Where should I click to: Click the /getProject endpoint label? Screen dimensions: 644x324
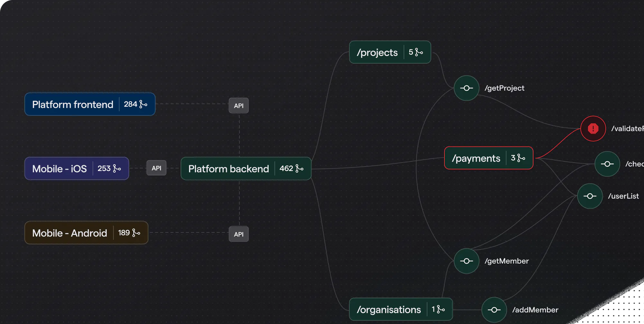click(505, 88)
